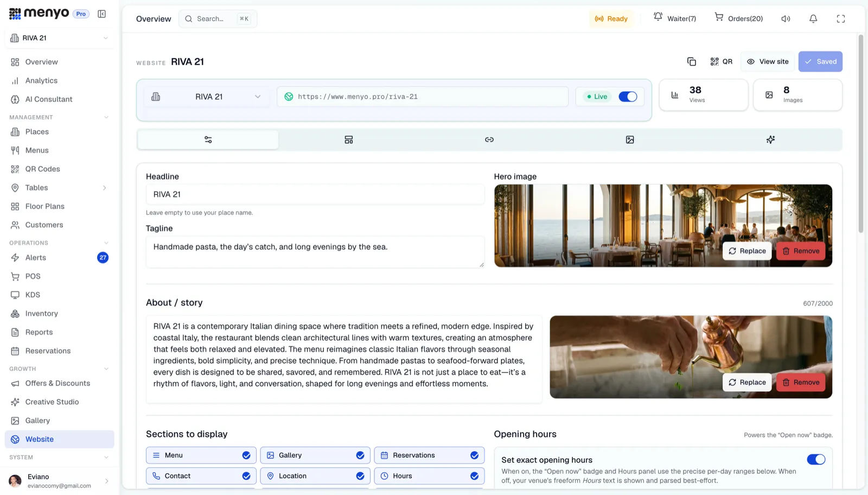Open notifications bell icon
This screenshot has height=495, width=868.
tap(813, 19)
